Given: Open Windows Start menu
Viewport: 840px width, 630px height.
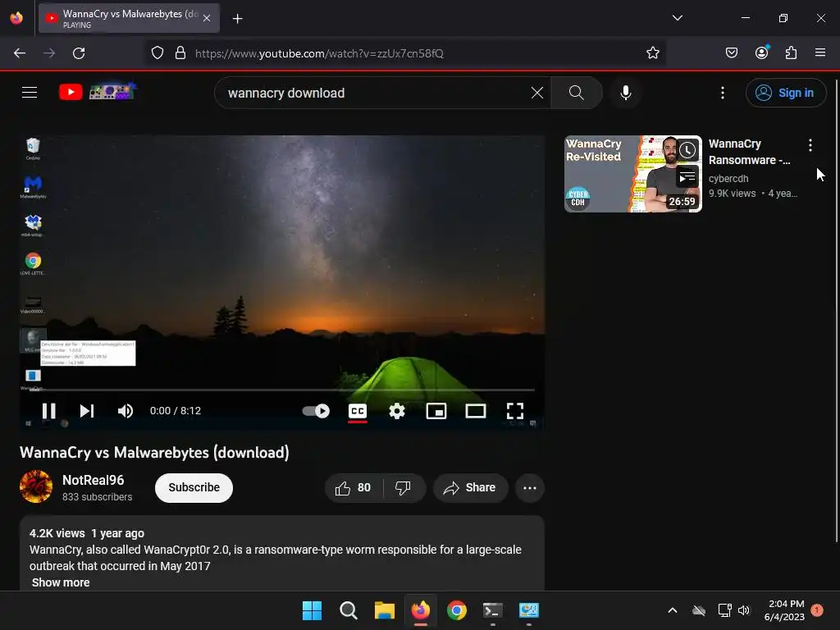Looking at the screenshot, I should pyautogui.click(x=312, y=610).
